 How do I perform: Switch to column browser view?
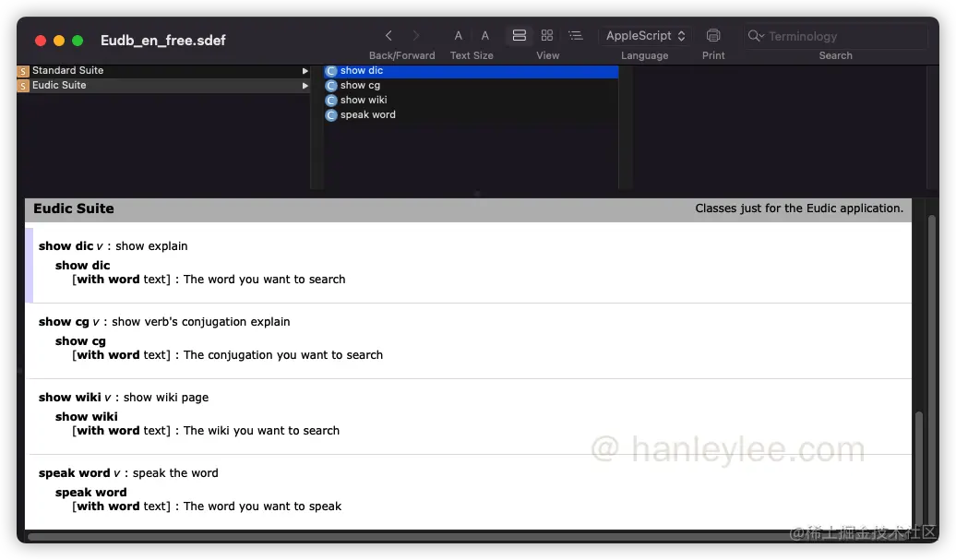coord(519,35)
